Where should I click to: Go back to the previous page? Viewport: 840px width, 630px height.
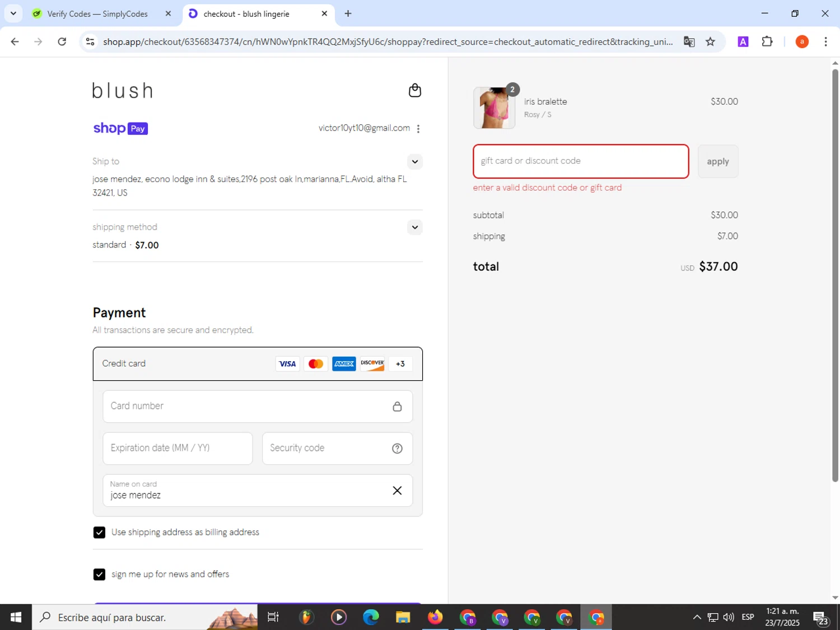[x=15, y=42]
